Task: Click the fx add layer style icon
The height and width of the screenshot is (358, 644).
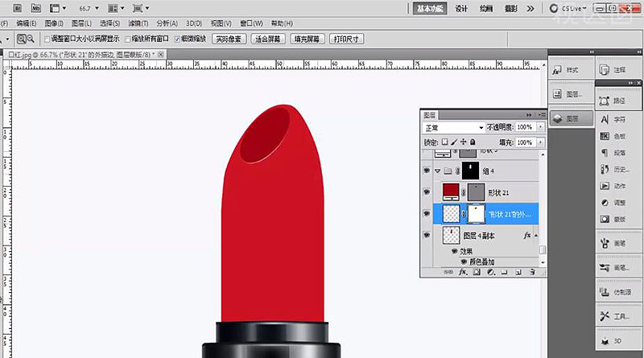Action: (x=463, y=272)
